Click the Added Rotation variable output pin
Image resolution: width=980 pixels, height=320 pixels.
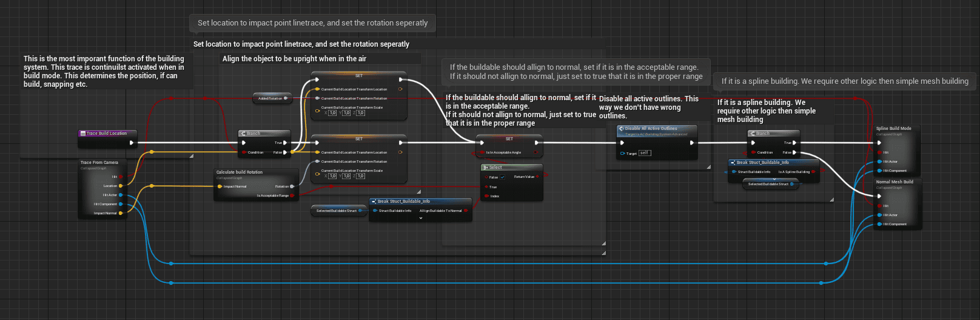286,98
